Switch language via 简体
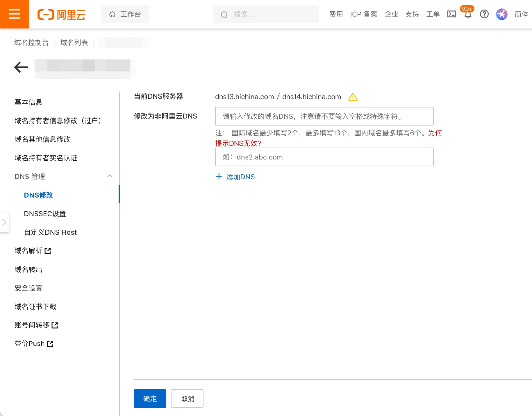Viewport: 532px width, 416px height. [522, 14]
